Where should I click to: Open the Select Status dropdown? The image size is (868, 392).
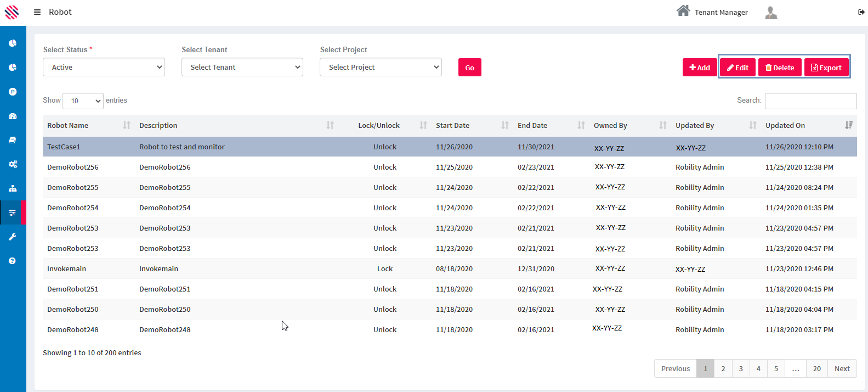pos(104,67)
